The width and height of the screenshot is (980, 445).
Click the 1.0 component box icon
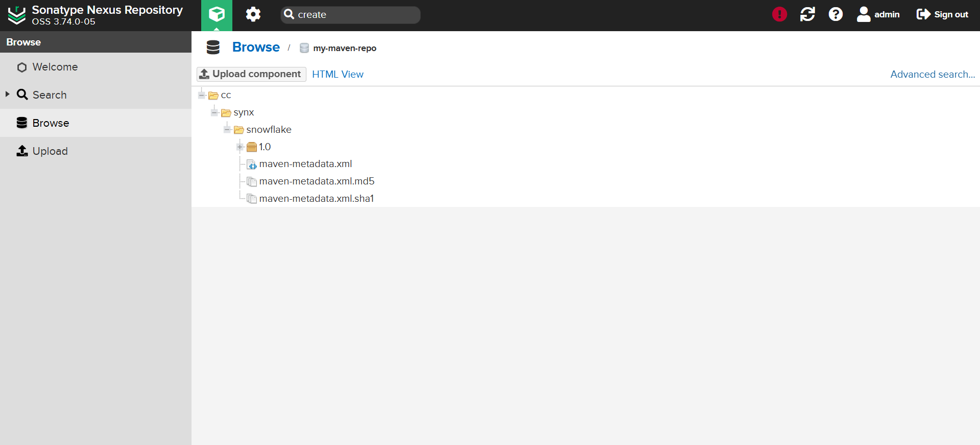[x=252, y=147]
